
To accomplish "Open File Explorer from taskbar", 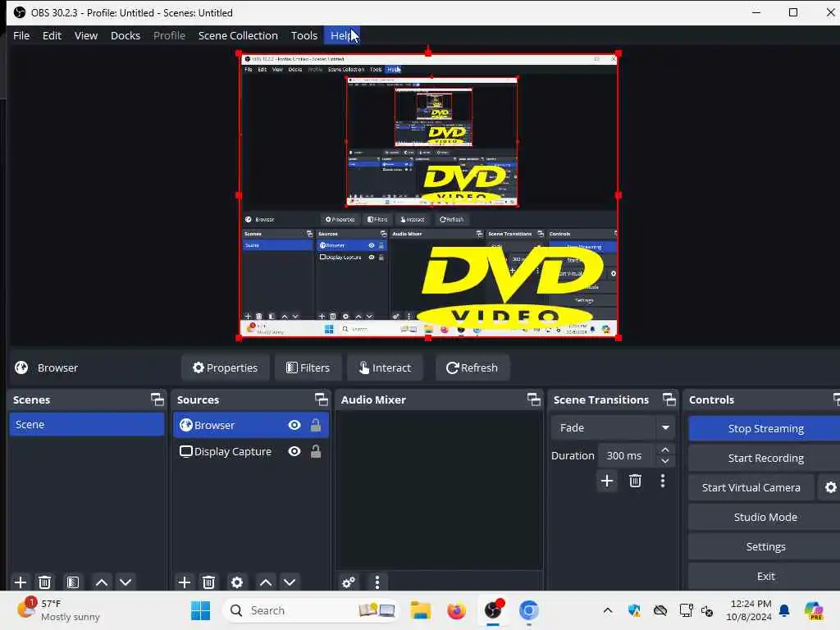I will [x=421, y=610].
